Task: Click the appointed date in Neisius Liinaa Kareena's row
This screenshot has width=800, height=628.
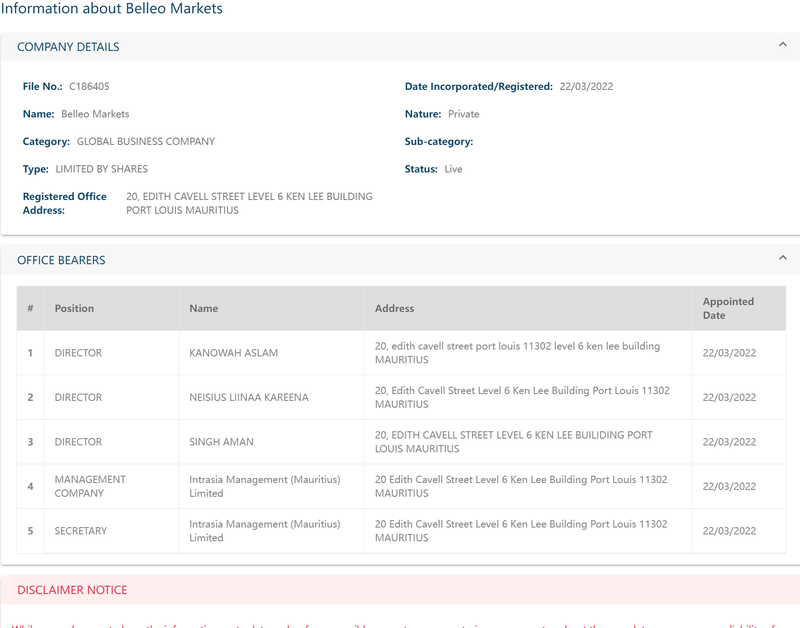Action: [729, 397]
